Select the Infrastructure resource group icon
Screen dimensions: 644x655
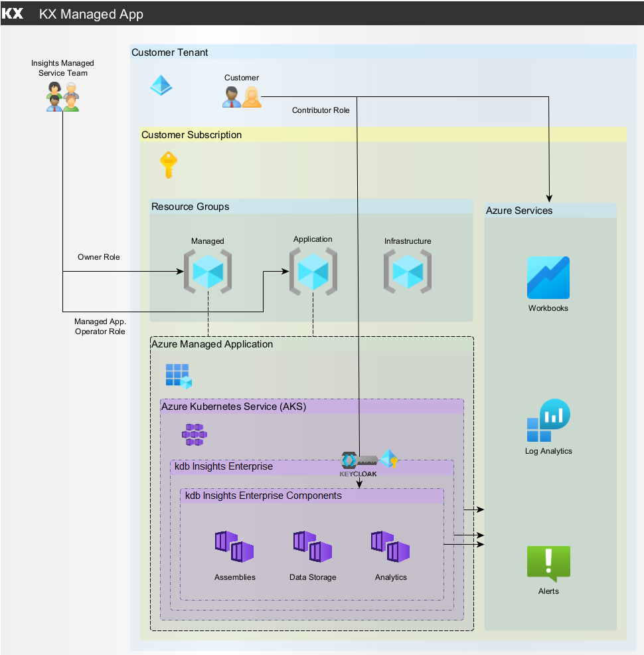point(408,271)
